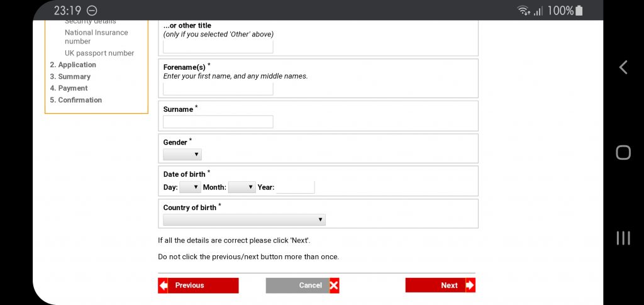Open the Day of birth dropdown
This screenshot has height=305, width=644.
tap(190, 187)
